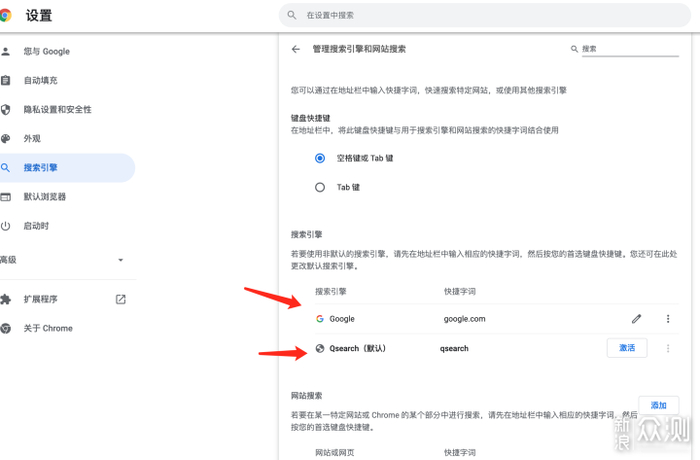Click the 网站搜索 heading
This screenshot has height=460, width=700.
(x=306, y=396)
